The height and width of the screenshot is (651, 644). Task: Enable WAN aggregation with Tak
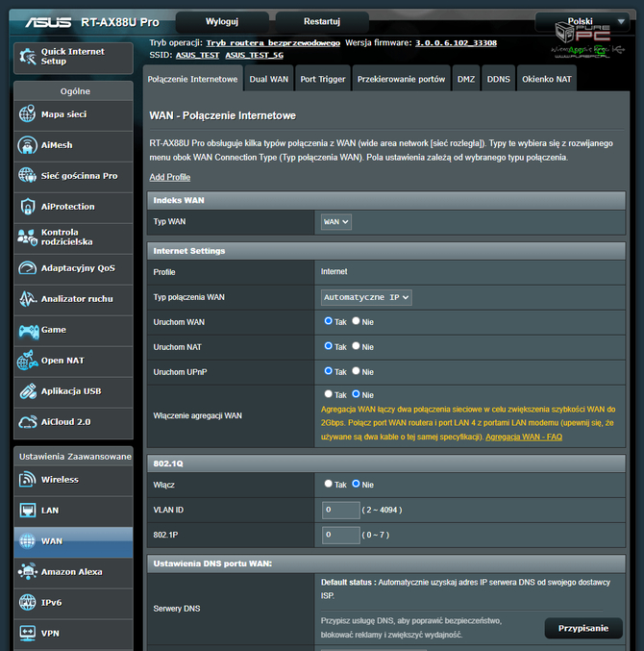coord(328,393)
